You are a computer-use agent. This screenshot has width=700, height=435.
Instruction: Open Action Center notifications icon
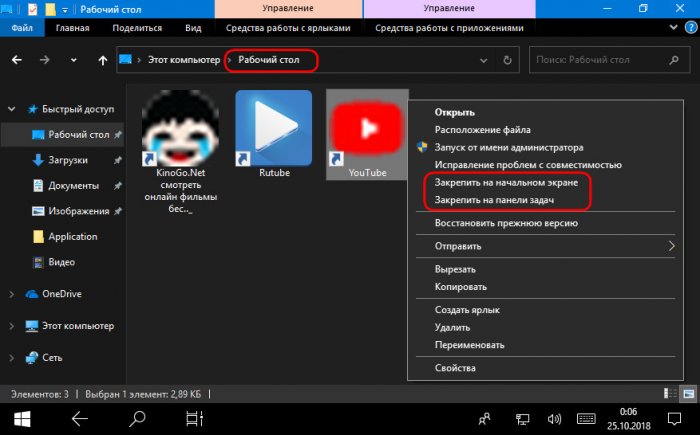674,419
